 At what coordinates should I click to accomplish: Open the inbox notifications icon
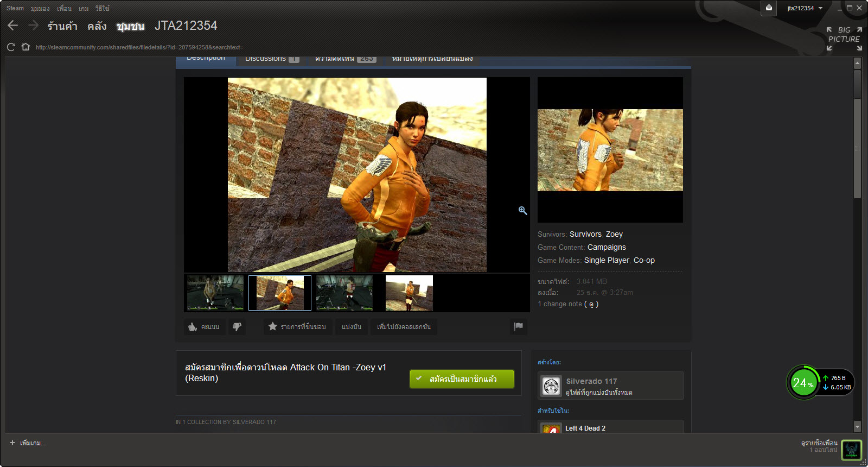tap(769, 8)
